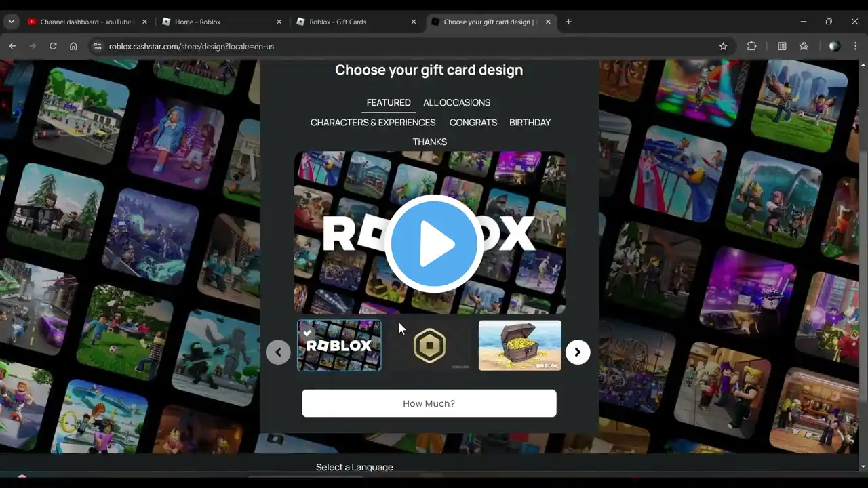
Task: Close the Home - Roblox tab
Action: 279,22
